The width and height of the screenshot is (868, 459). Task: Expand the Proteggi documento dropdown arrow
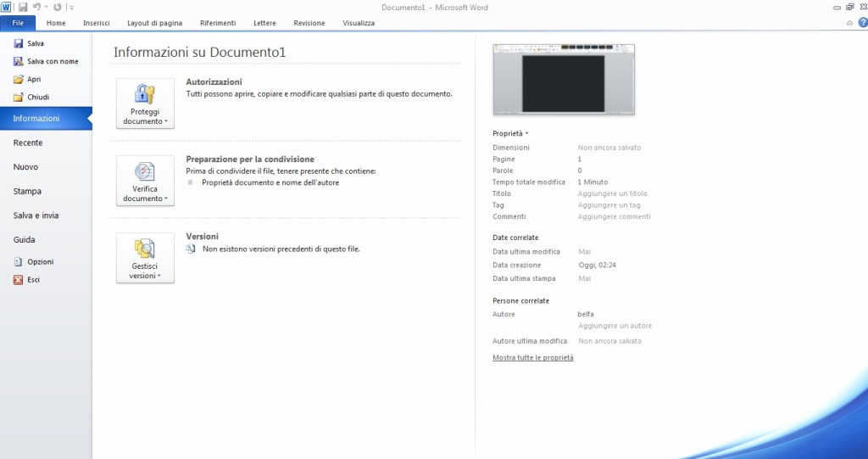pyautogui.click(x=165, y=121)
